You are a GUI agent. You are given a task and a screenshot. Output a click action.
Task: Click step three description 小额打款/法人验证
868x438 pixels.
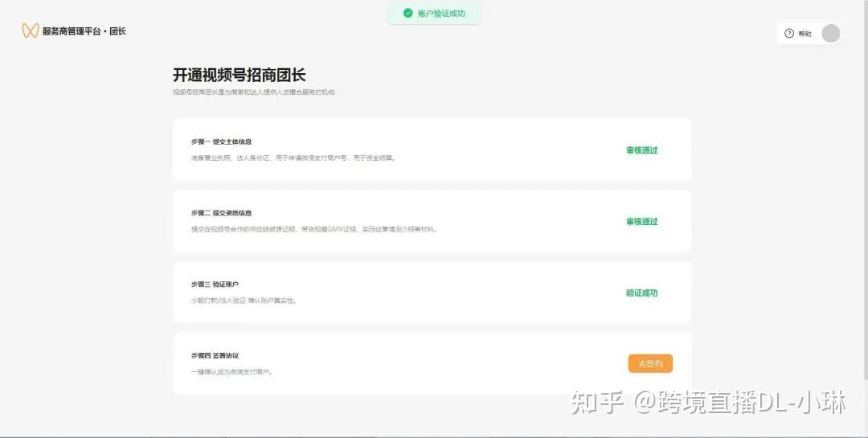(244, 301)
